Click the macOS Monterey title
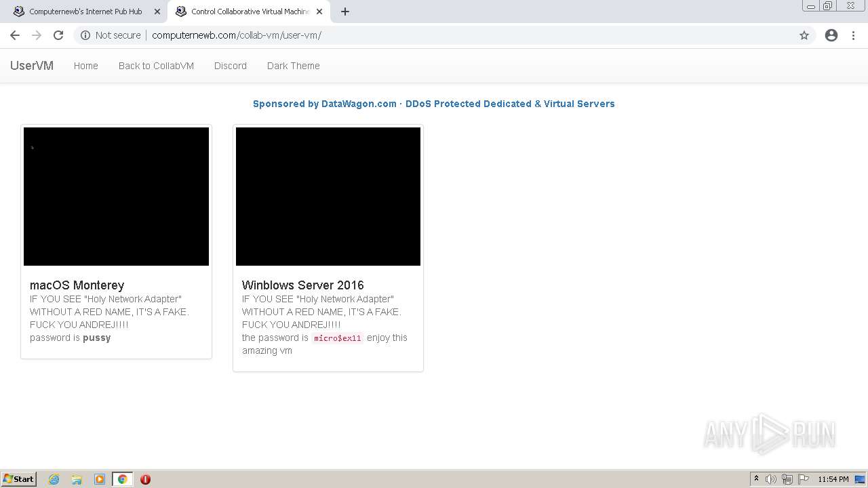The width and height of the screenshot is (868, 488). click(77, 285)
